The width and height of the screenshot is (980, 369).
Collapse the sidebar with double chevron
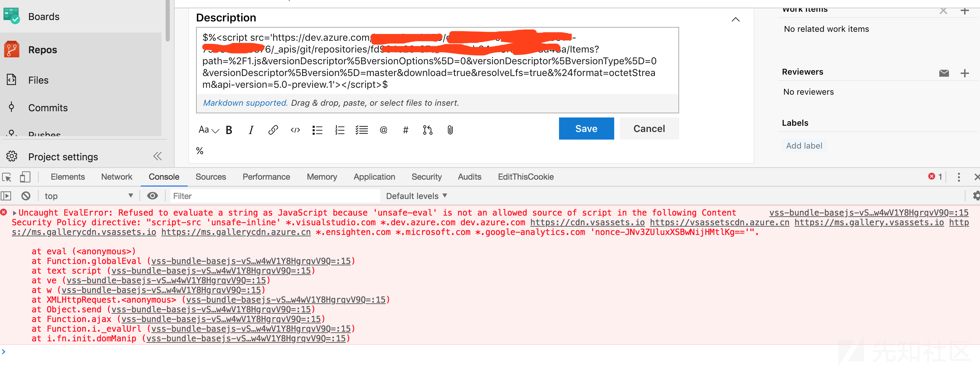[x=157, y=156]
